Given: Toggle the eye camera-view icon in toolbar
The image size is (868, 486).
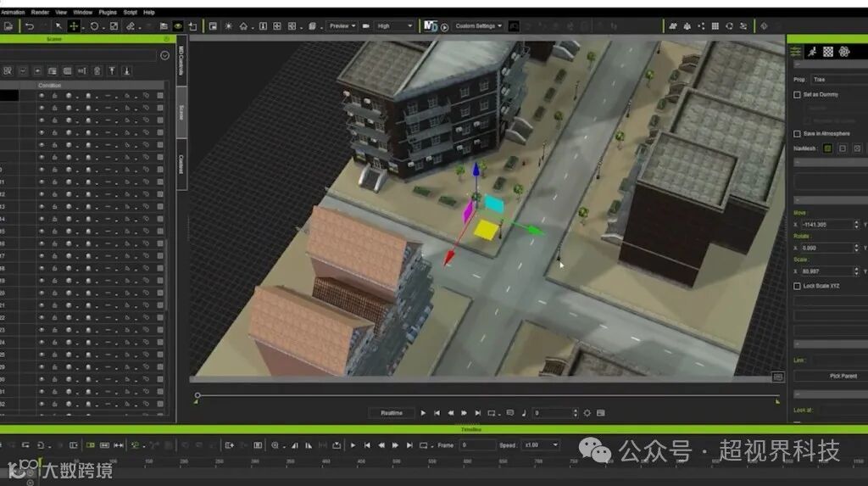Looking at the screenshot, I should point(178,26).
